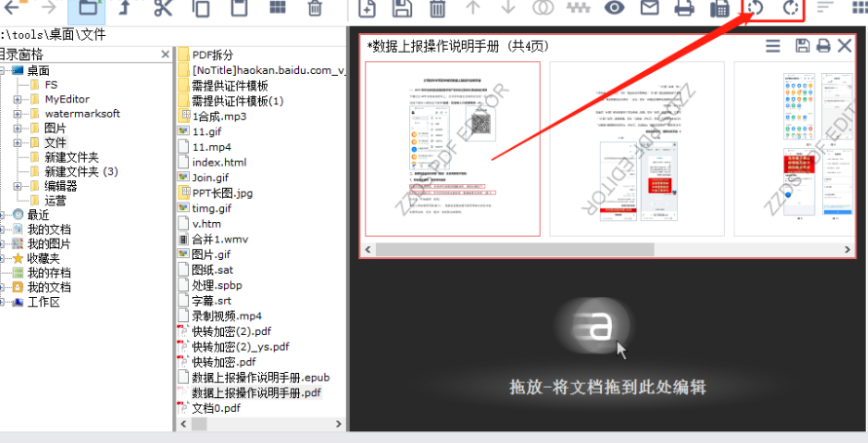Print the document using panel printer icon
The height and width of the screenshot is (443, 868).
tap(824, 46)
